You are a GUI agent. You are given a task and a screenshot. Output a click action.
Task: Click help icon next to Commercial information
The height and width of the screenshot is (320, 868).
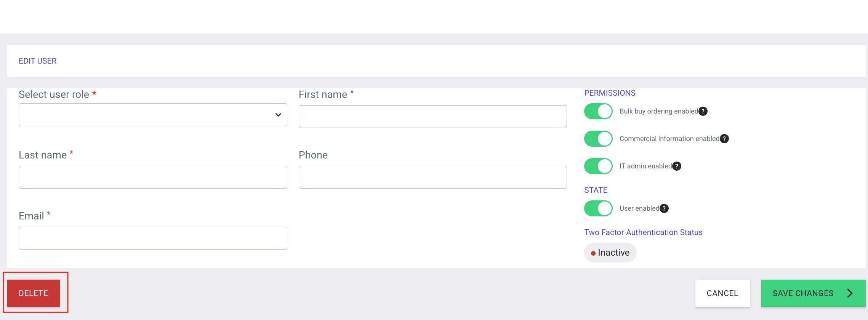point(724,139)
